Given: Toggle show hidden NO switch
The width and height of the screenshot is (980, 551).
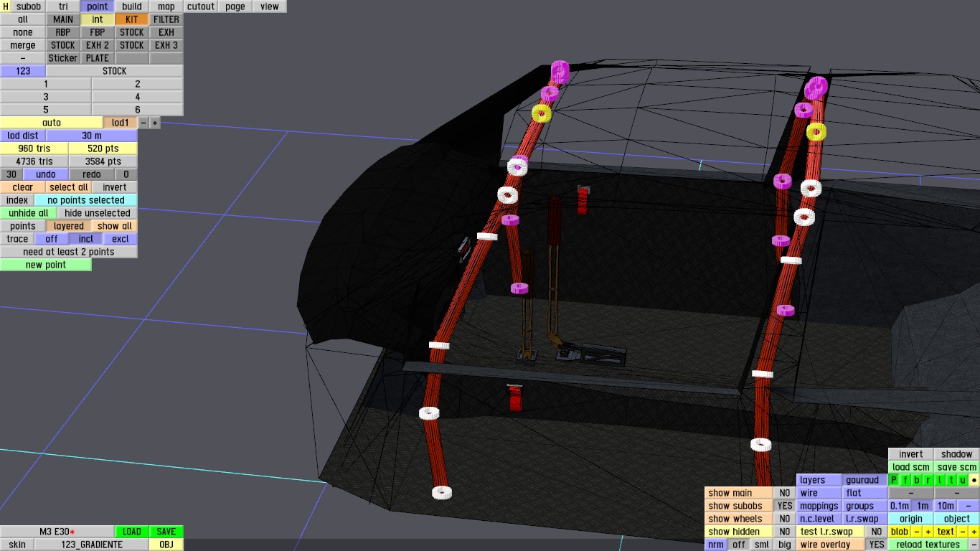Looking at the screenshot, I should tap(785, 532).
